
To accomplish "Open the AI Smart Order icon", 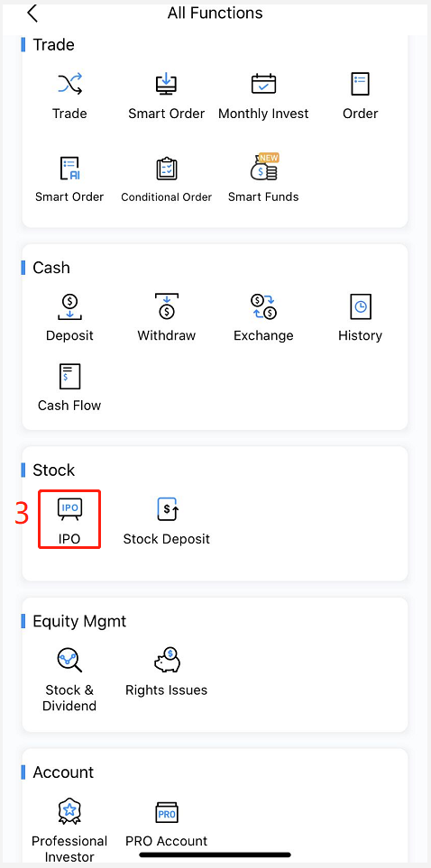I will (69, 169).
